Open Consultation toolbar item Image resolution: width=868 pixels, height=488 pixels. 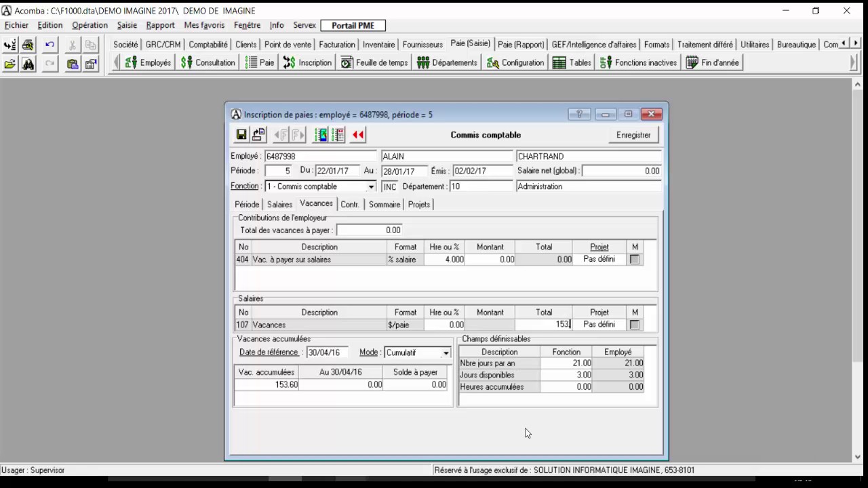click(208, 62)
